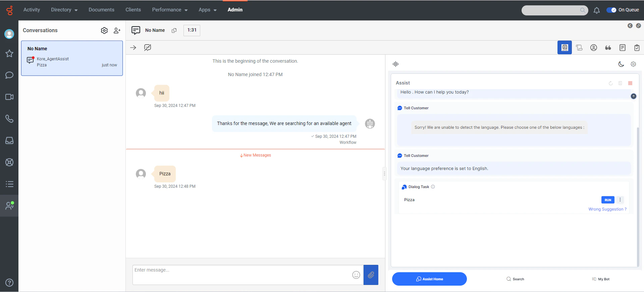The image size is (644, 292).
Task: Click the add participant icon in Conversations
Action: click(x=117, y=31)
